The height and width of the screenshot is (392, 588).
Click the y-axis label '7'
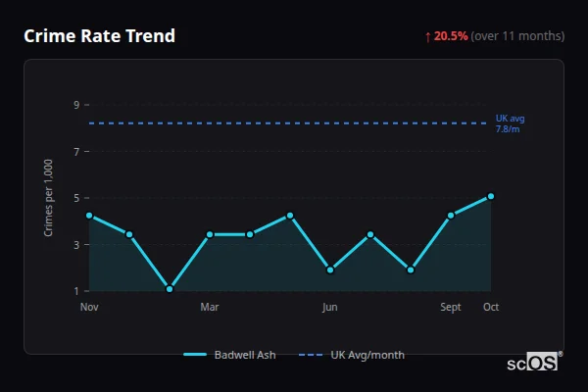pos(76,152)
